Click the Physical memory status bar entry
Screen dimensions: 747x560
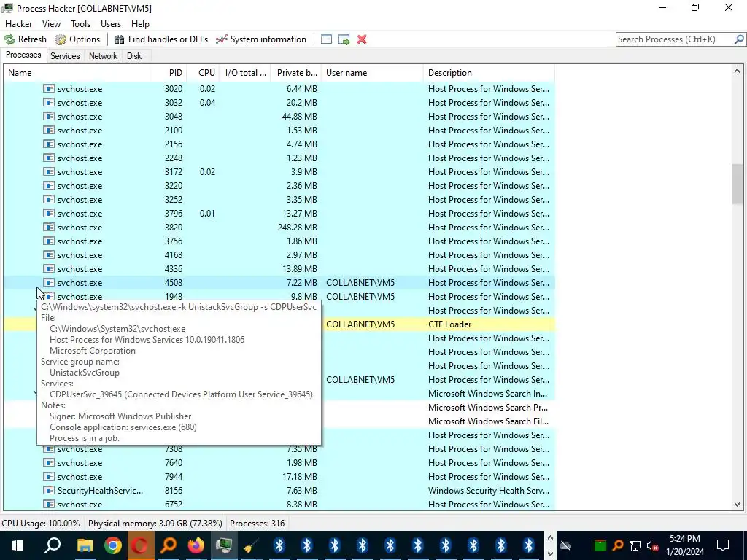155,524
